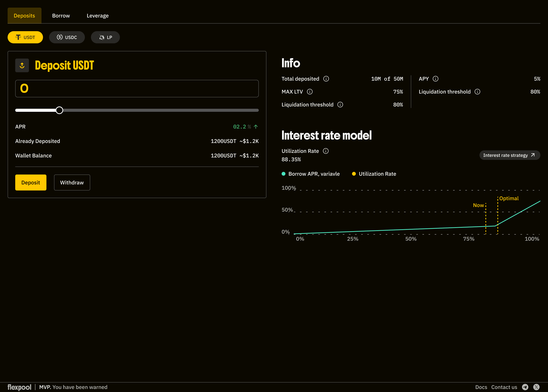Switch to the Borrow tab

click(61, 15)
